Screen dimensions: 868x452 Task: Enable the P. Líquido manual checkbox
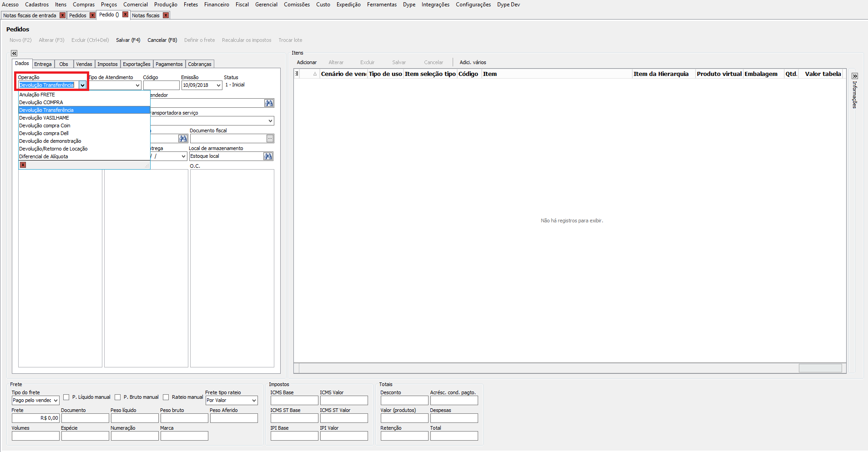(66, 397)
